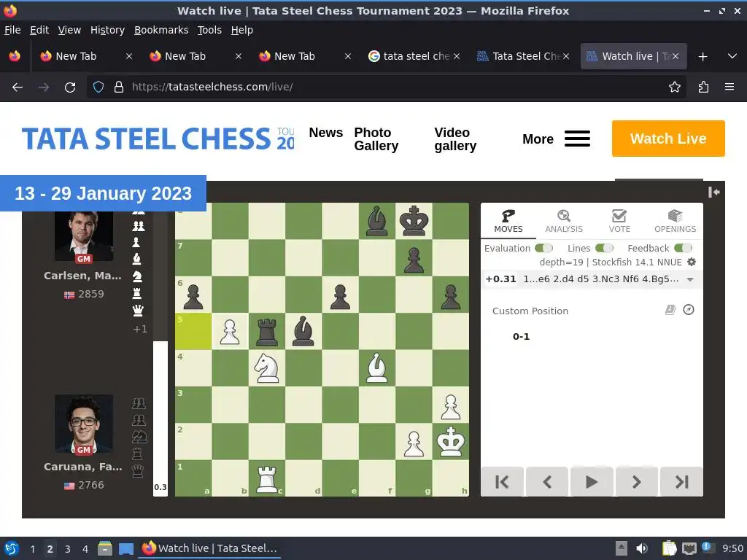The height and width of the screenshot is (560, 747).
Task: Jump to first move
Action: click(502, 482)
